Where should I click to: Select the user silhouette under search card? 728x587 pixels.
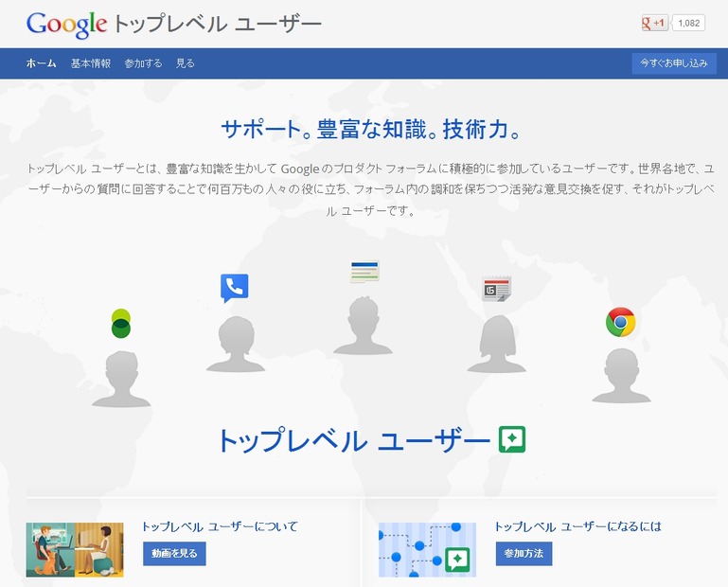click(364, 326)
